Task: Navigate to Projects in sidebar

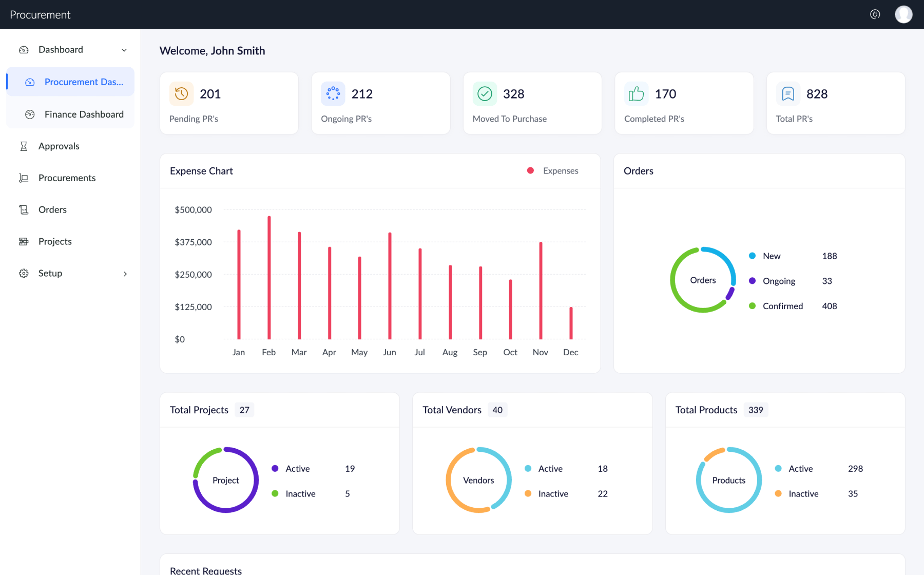Action: [55, 242]
